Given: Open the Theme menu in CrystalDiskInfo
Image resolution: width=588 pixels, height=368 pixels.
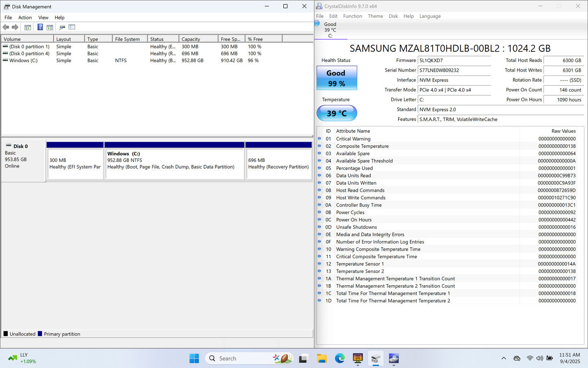Looking at the screenshot, I should click(375, 16).
